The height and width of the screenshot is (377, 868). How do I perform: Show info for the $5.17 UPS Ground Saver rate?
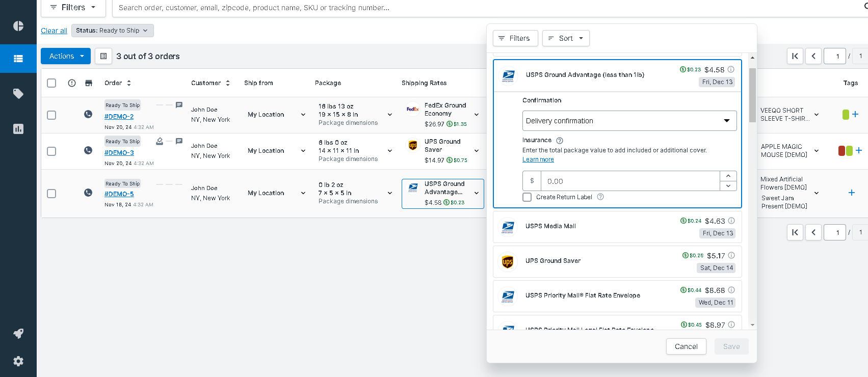click(x=731, y=255)
